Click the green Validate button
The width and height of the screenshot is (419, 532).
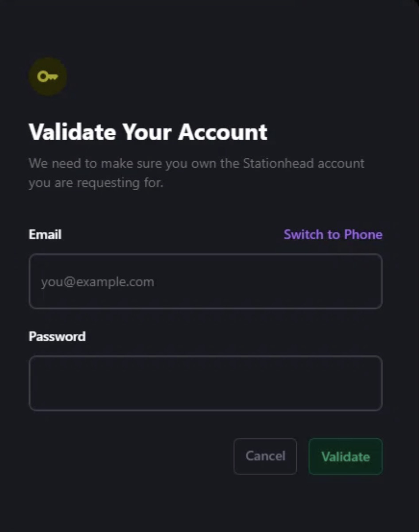coord(345,457)
